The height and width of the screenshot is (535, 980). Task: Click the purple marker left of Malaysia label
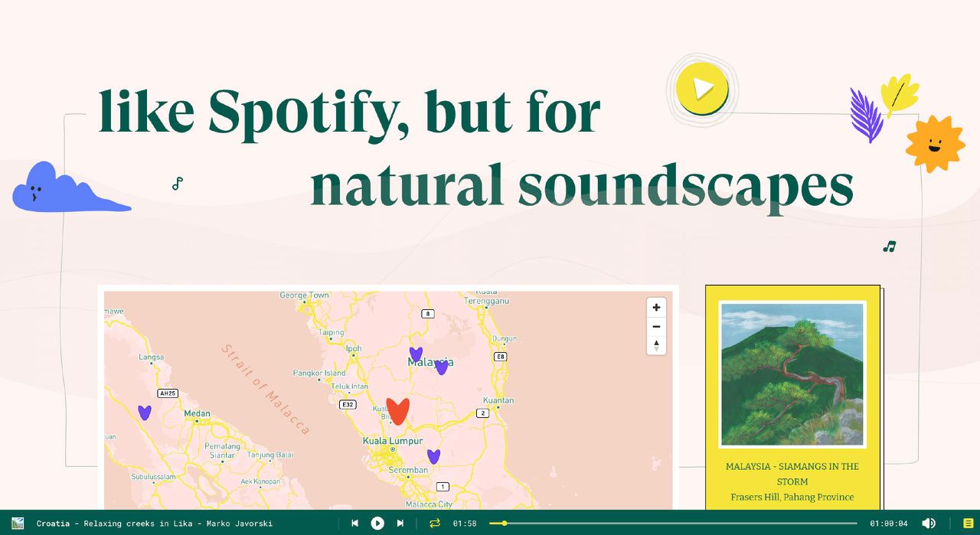(x=416, y=354)
